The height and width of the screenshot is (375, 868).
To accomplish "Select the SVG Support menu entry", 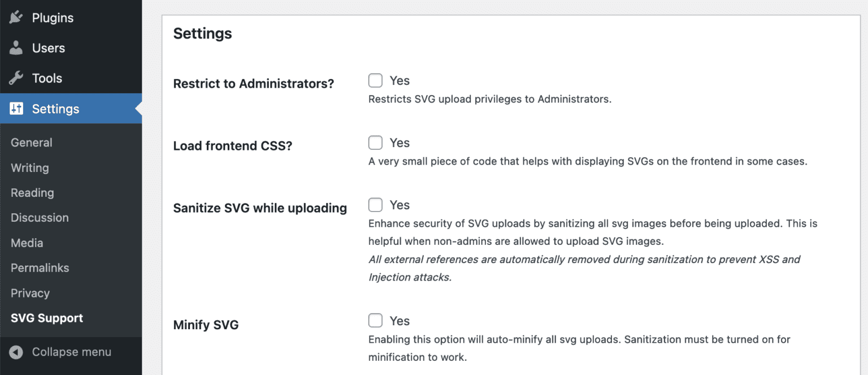I will (x=46, y=318).
